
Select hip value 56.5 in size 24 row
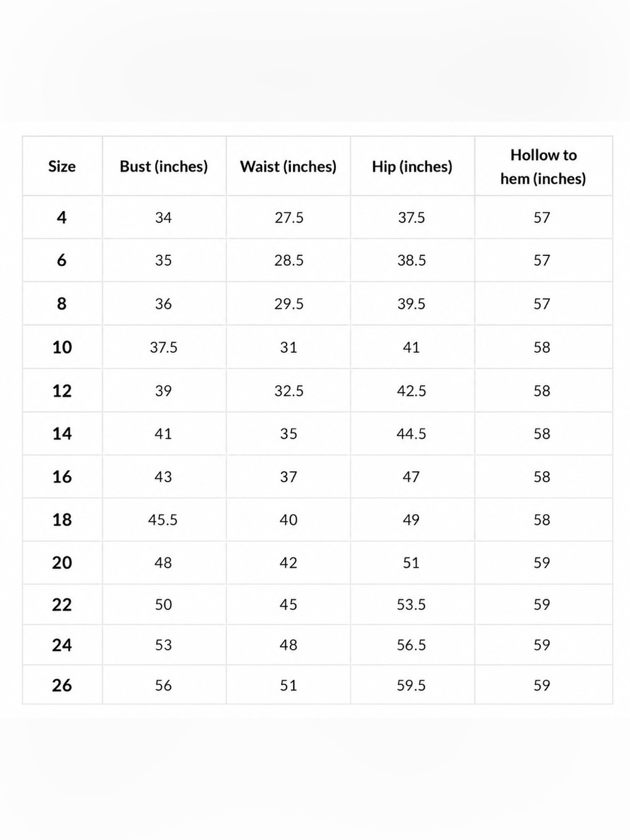pyautogui.click(x=411, y=645)
